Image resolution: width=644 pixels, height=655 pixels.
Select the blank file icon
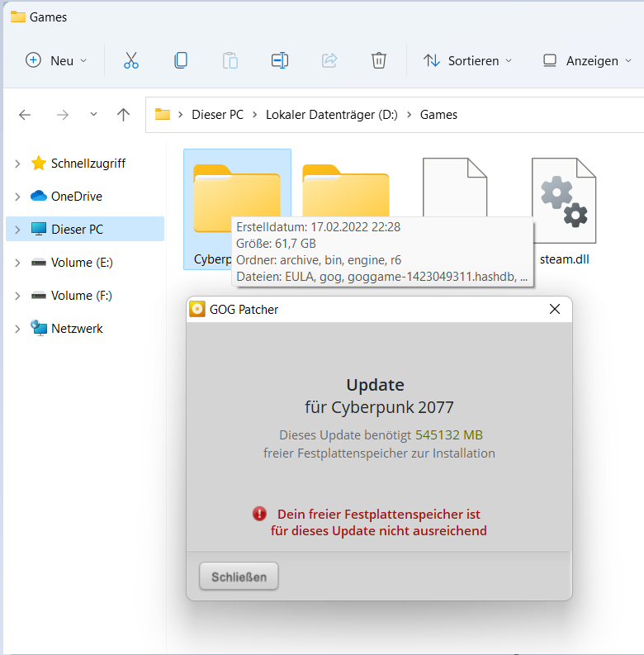[x=455, y=187]
